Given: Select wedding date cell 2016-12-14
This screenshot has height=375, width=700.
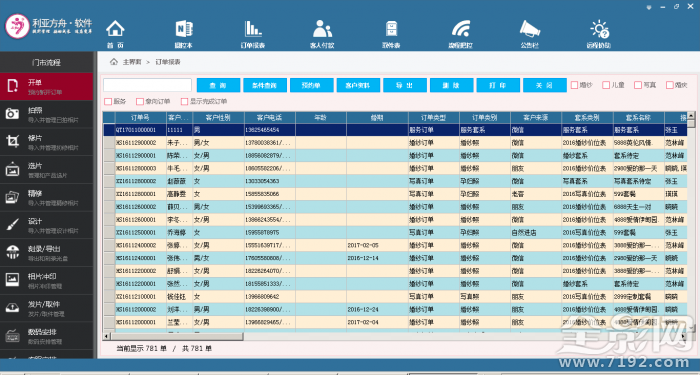Looking at the screenshot, I should (x=377, y=258).
